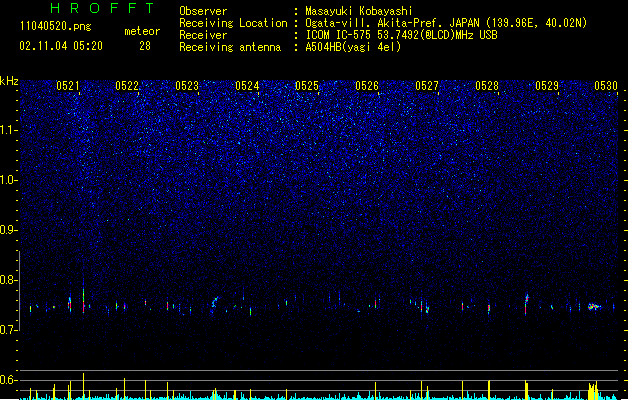
Task: Click the 0526 time marker
Action: [x=367, y=86]
